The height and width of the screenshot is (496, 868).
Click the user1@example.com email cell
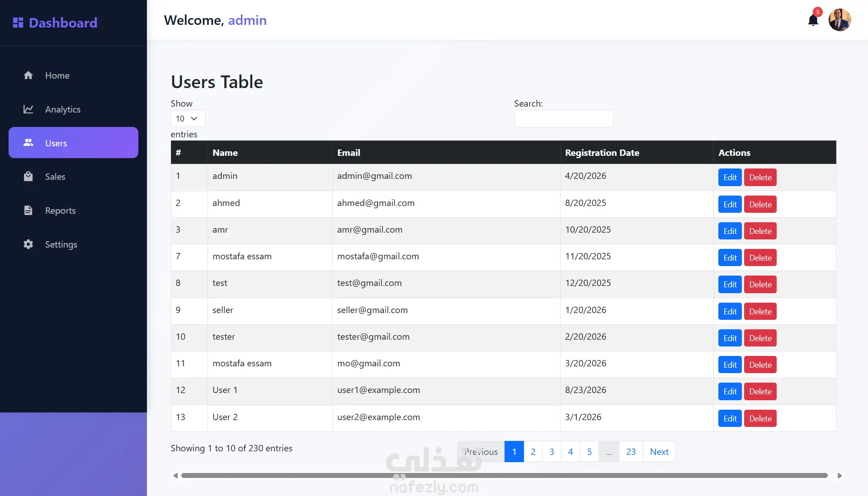[x=446, y=391]
